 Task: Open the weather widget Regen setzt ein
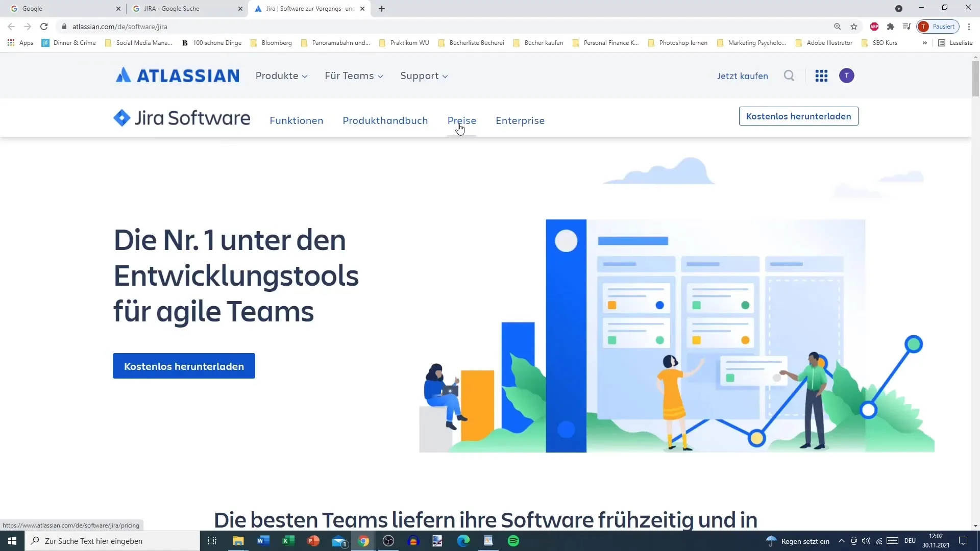[798, 541]
